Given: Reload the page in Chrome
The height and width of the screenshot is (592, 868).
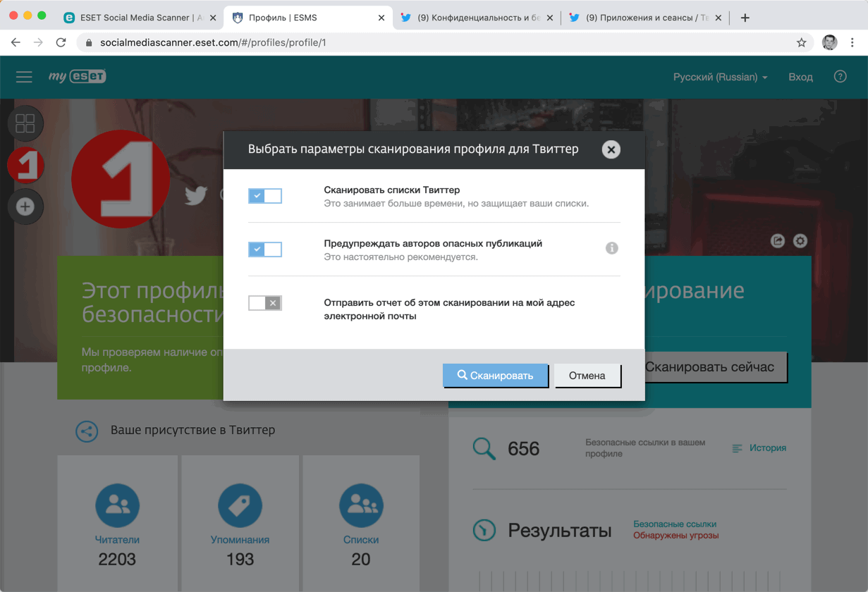Looking at the screenshot, I should 61,42.
